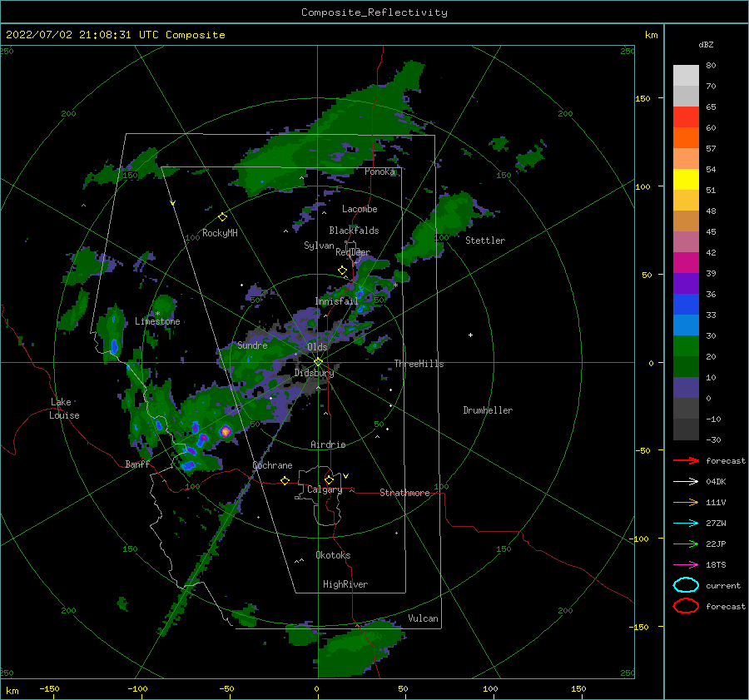Click the -30 dBZ scale value

pos(713,439)
